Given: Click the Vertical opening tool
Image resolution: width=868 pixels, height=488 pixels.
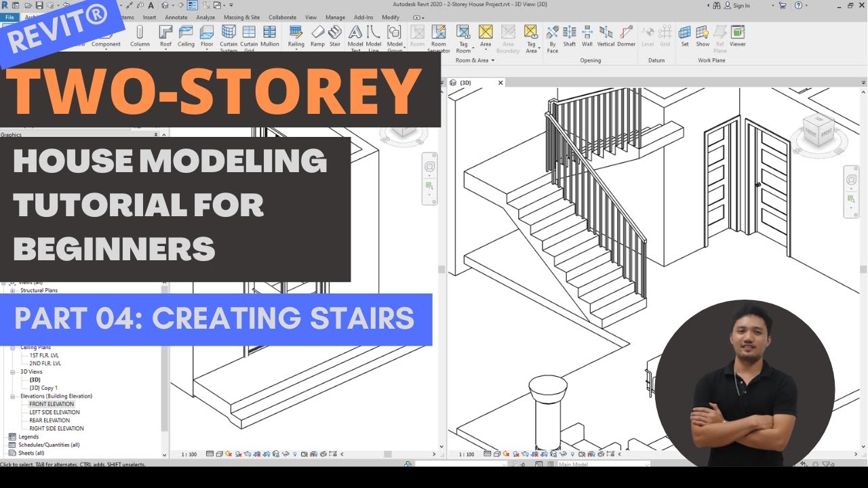Looking at the screenshot, I should pyautogui.click(x=606, y=36).
